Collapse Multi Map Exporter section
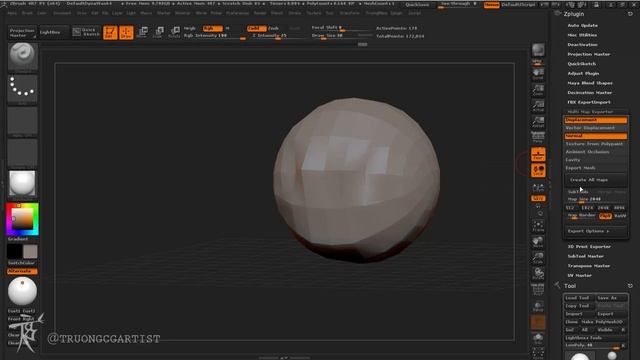Image resolution: width=640 pixels, height=360 pixels. pos(590,111)
